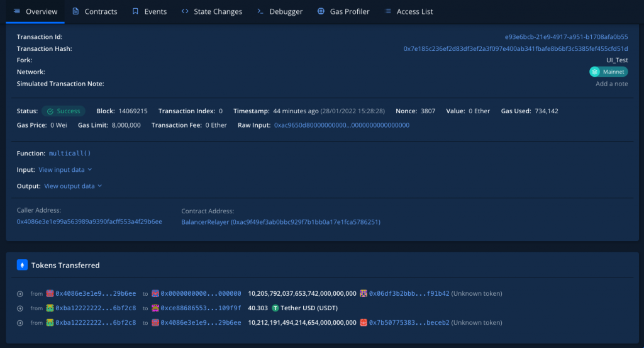This screenshot has width=644, height=348.
Task: Click the chevron next to View output data
Action: pyautogui.click(x=99, y=186)
